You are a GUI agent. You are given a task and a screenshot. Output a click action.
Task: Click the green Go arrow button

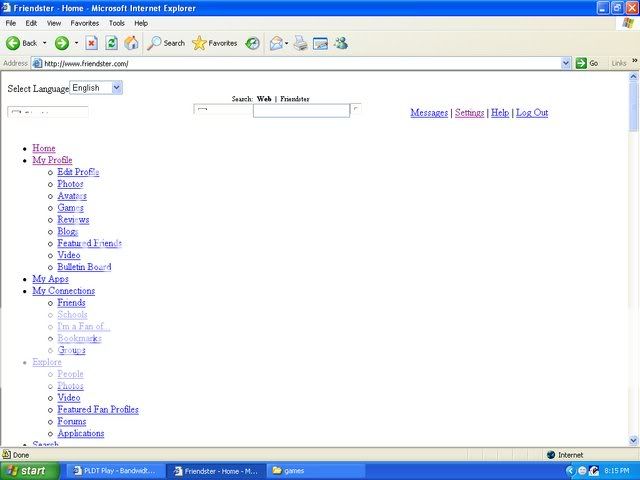click(581, 63)
